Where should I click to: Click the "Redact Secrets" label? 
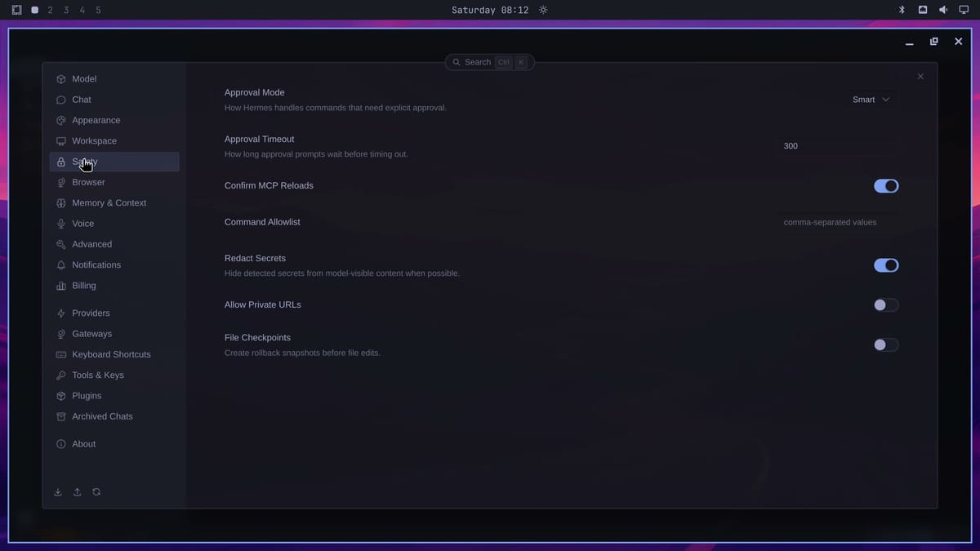(255, 259)
